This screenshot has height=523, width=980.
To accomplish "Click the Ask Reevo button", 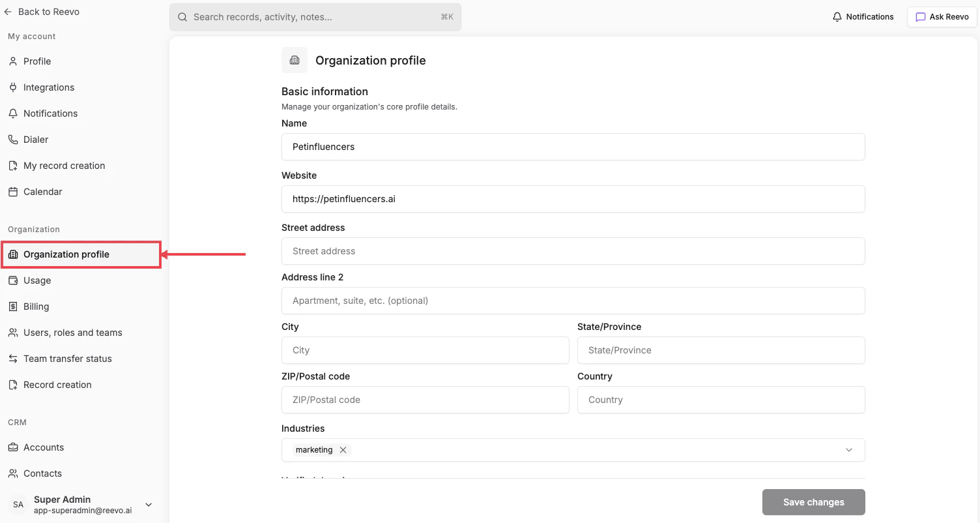I will pyautogui.click(x=942, y=17).
